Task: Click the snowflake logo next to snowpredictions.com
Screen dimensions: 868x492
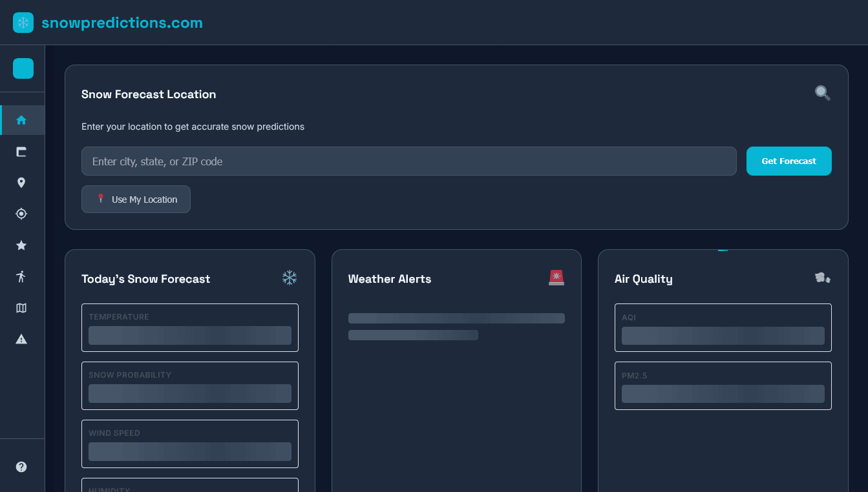Action: [23, 22]
